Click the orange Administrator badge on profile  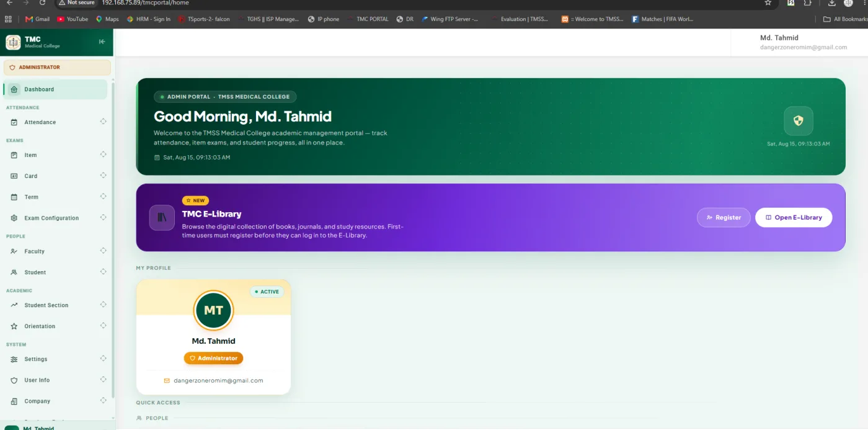pyautogui.click(x=213, y=358)
